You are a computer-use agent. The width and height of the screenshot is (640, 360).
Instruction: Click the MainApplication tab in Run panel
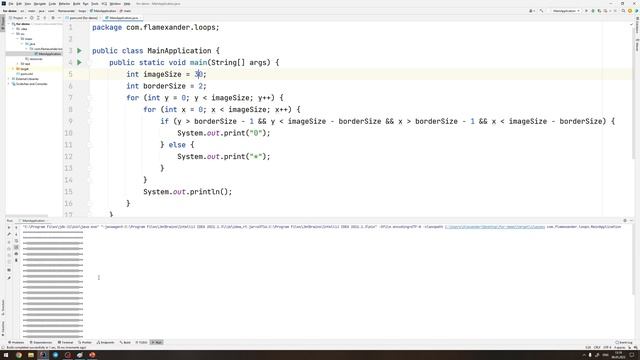click(x=33, y=221)
